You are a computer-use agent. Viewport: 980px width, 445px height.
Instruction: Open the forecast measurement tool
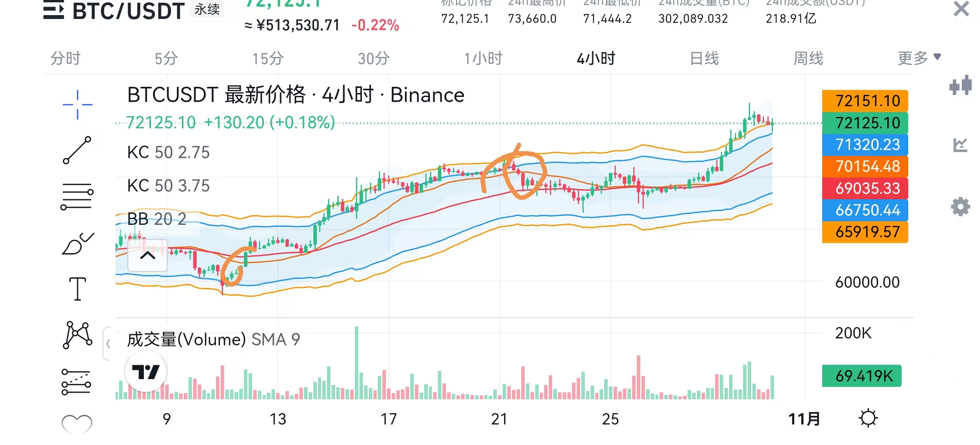point(76,382)
